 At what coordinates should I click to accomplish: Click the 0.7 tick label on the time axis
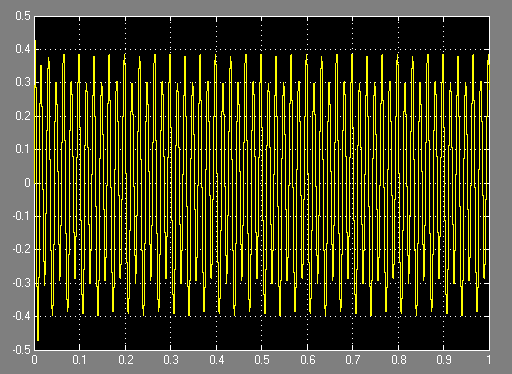353,360
